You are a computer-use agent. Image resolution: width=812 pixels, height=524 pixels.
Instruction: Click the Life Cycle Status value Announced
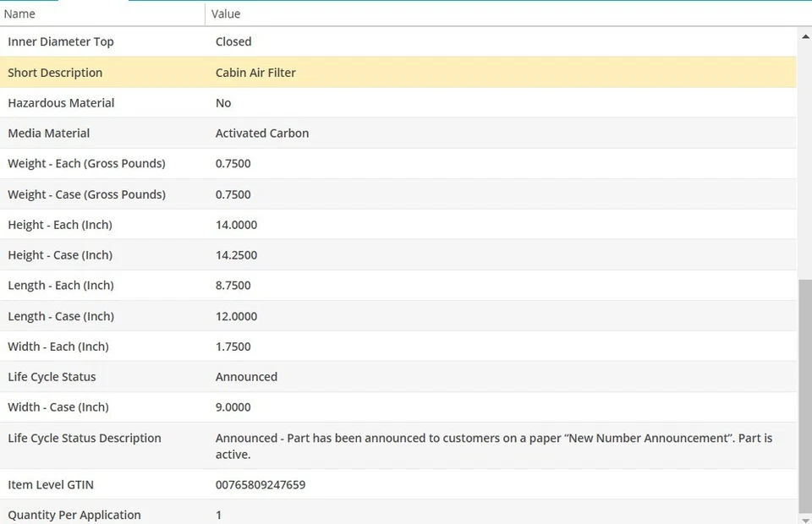click(246, 377)
